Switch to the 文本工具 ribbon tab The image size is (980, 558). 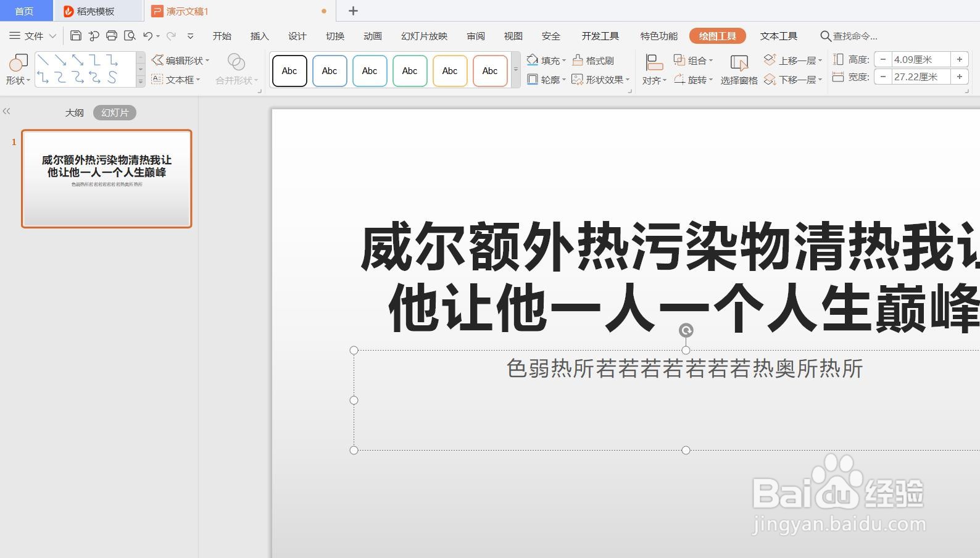click(779, 36)
